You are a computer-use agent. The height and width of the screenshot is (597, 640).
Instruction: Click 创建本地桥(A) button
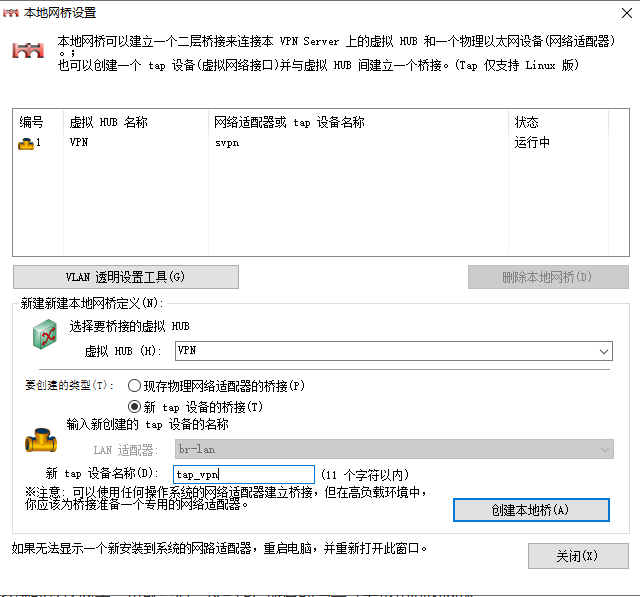tap(531, 510)
